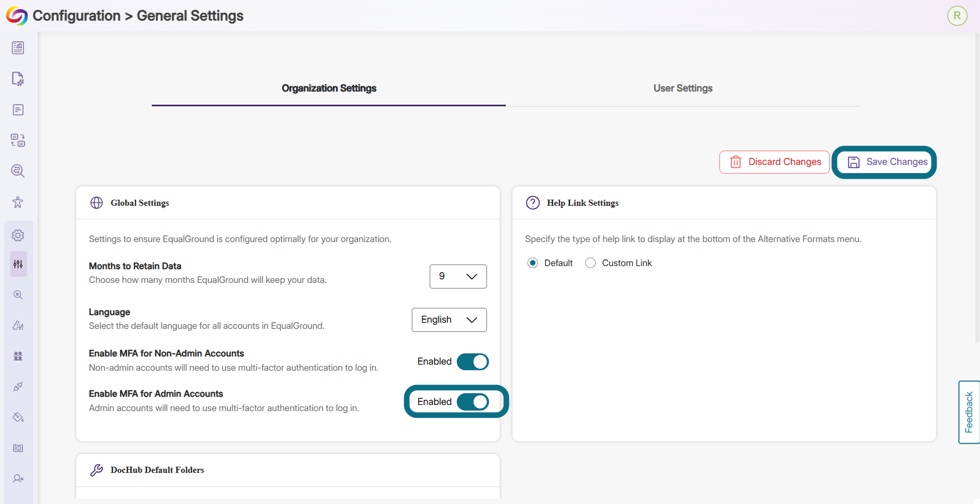Click the EqualGround swirl logo

(17, 16)
